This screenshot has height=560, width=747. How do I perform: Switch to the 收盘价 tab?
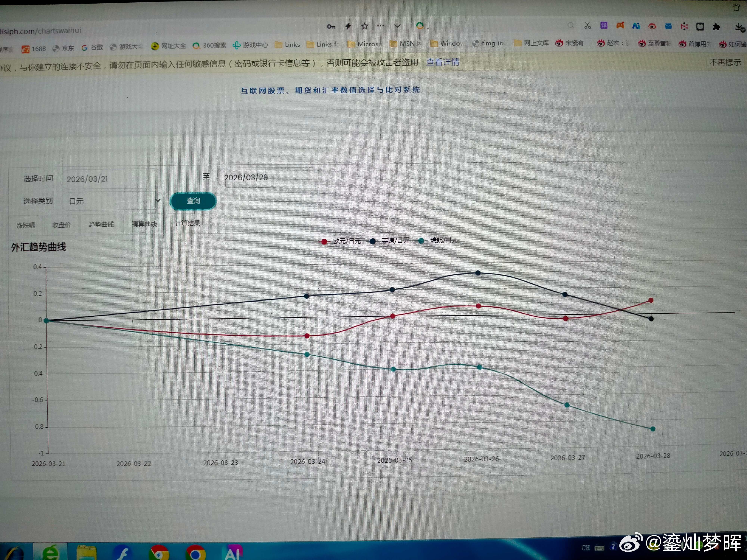pyautogui.click(x=61, y=225)
